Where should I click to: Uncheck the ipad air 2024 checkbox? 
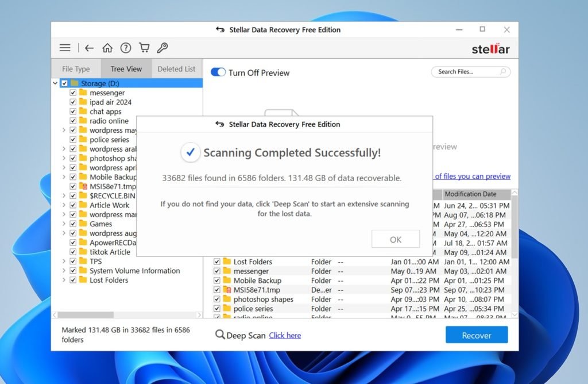coord(73,102)
